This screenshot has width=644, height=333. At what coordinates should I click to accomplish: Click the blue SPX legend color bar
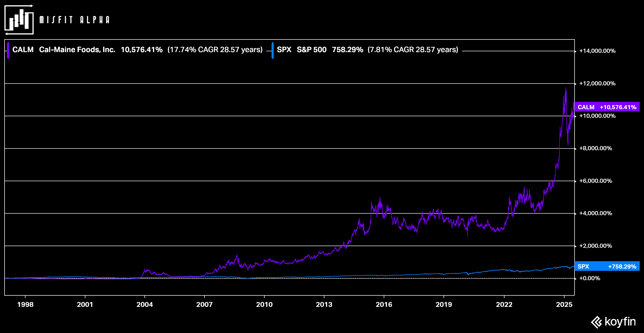click(x=272, y=50)
